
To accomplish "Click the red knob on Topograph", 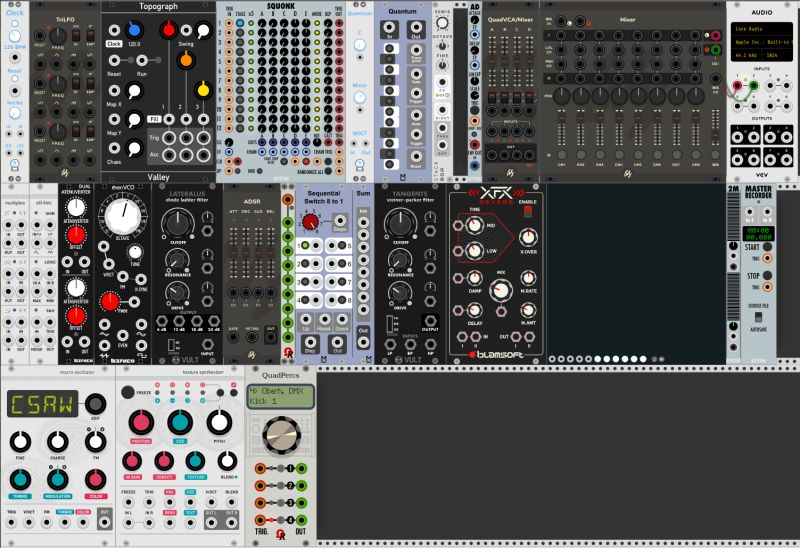I will pyautogui.click(x=168, y=30).
